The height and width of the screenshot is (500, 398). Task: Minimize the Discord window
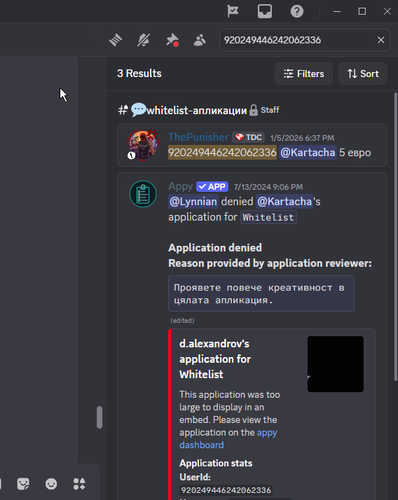click(337, 11)
